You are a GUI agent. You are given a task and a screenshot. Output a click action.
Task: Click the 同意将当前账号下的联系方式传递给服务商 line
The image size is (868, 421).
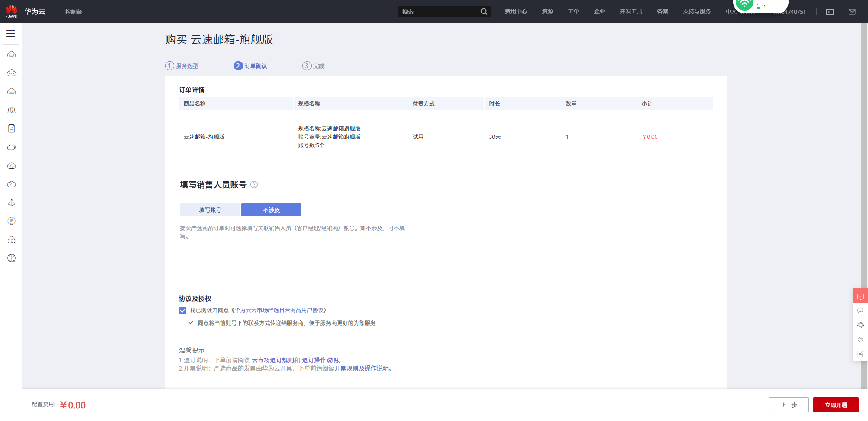point(287,323)
